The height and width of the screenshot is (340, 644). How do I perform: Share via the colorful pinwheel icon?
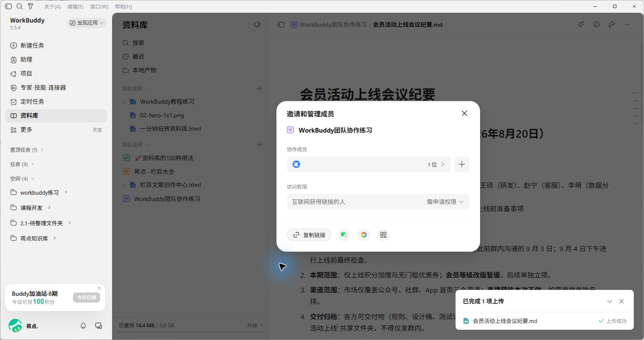364,235
